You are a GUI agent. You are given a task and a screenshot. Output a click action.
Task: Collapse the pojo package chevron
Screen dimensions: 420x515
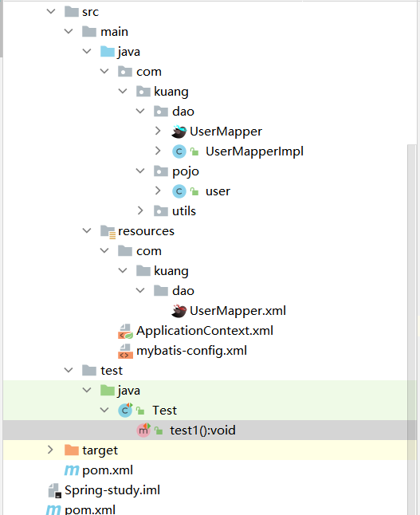click(x=140, y=171)
